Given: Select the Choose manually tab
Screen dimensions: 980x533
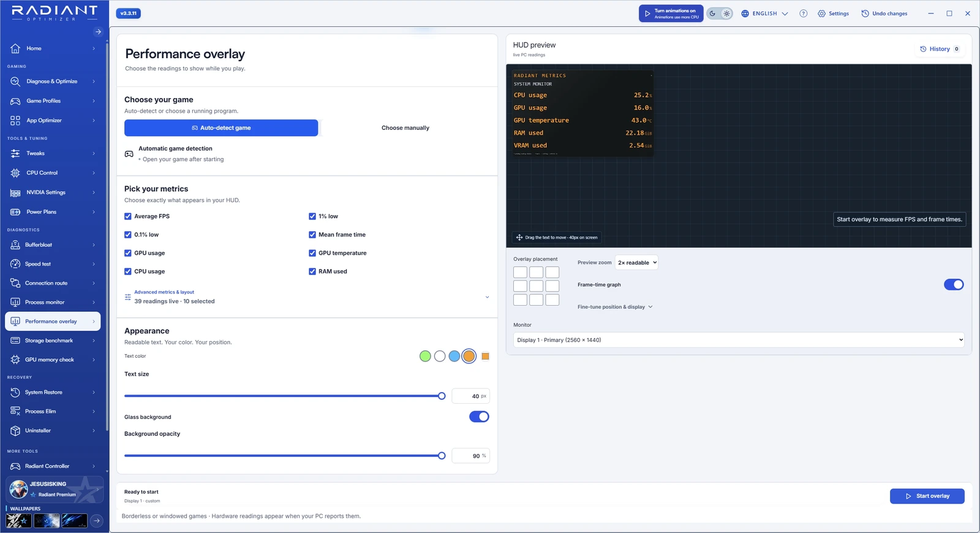Looking at the screenshot, I should [x=405, y=128].
